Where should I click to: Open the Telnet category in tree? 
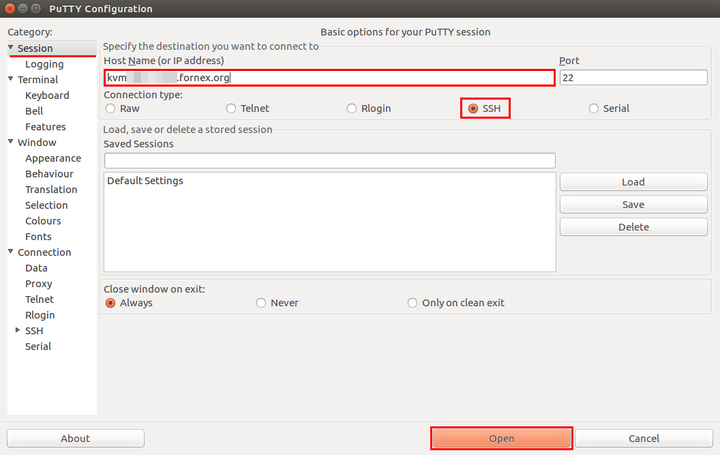(x=39, y=299)
